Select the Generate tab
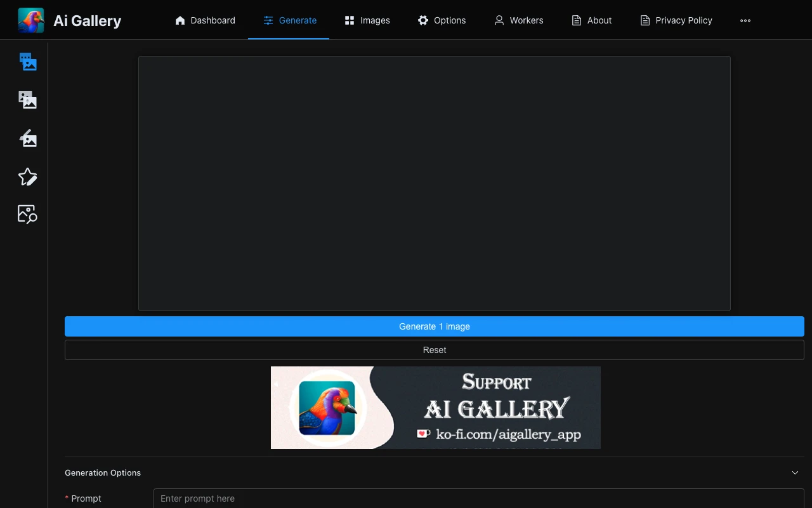 pyautogui.click(x=289, y=20)
